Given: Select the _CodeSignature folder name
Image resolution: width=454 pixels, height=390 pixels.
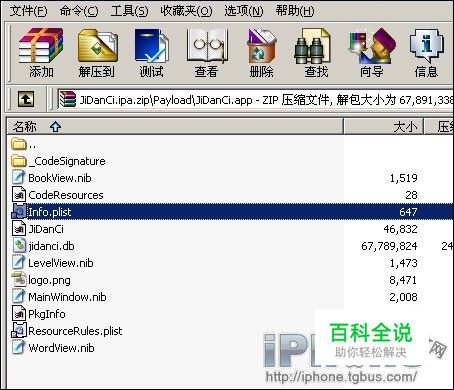Looking at the screenshot, I should tap(67, 161).
